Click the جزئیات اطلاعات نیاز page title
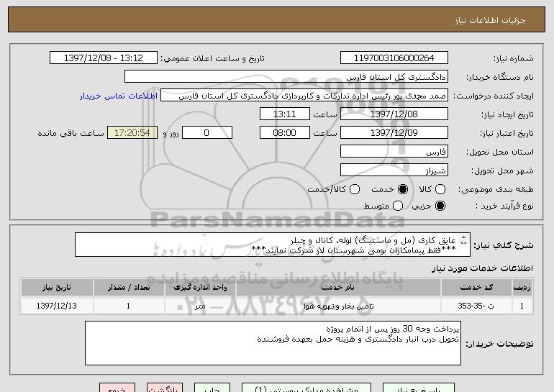The height and width of the screenshot is (392, 554). [x=490, y=20]
